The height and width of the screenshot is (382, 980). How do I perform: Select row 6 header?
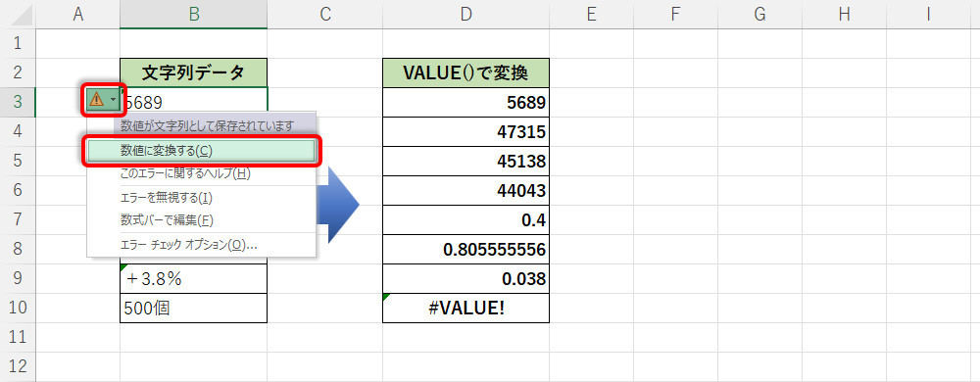(18, 190)
